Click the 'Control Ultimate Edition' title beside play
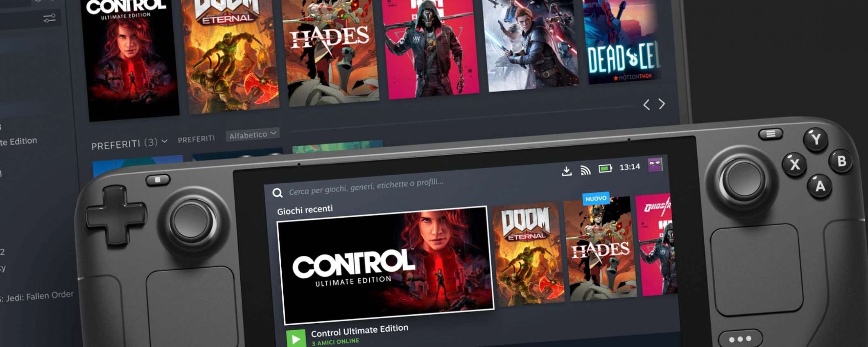The image size is (868, 347). click(359, 331)
